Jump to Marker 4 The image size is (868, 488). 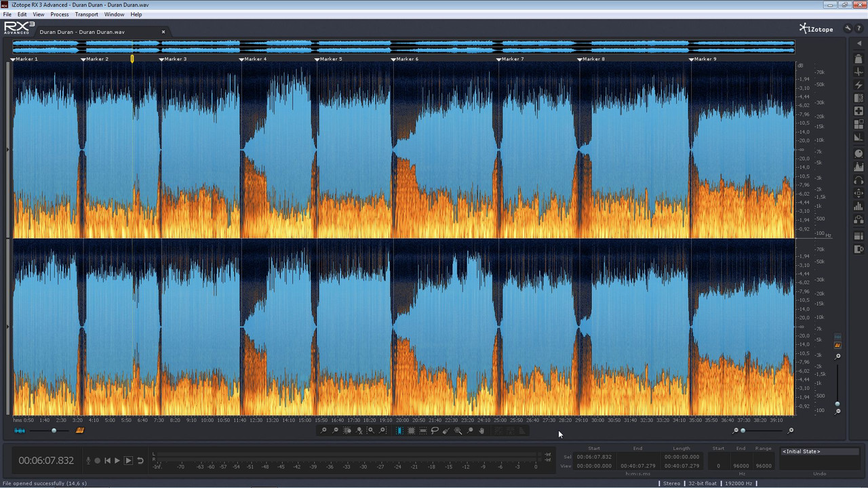[x=253, y=59]
